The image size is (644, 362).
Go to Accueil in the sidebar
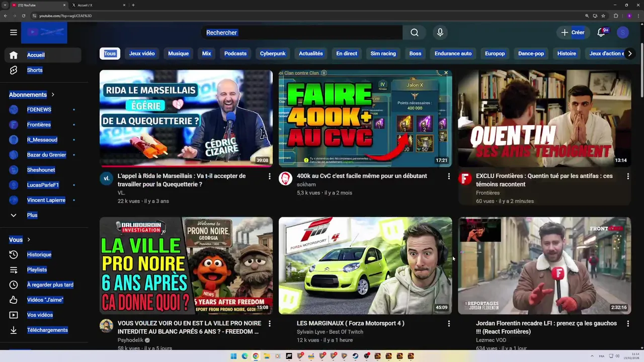click(43, 55)
